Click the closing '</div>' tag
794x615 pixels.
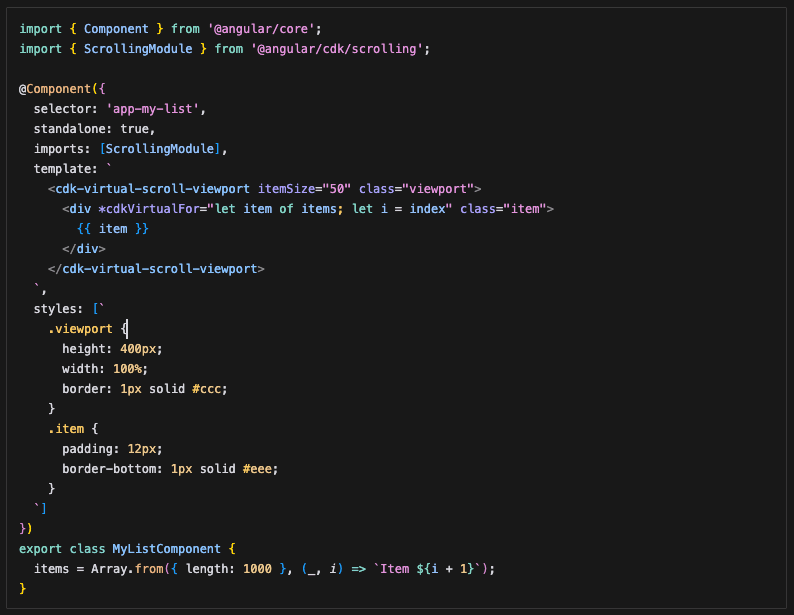point(84,249)
